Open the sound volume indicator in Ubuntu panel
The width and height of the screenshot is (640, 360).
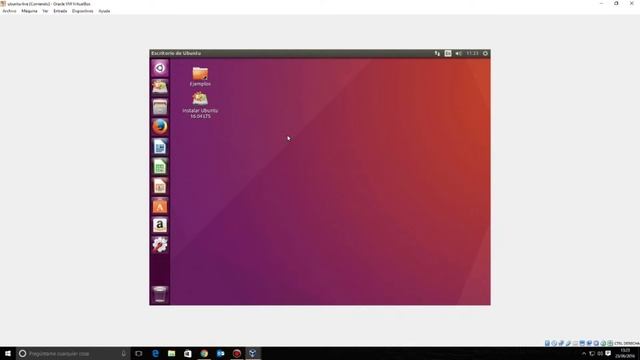(458, 53)
